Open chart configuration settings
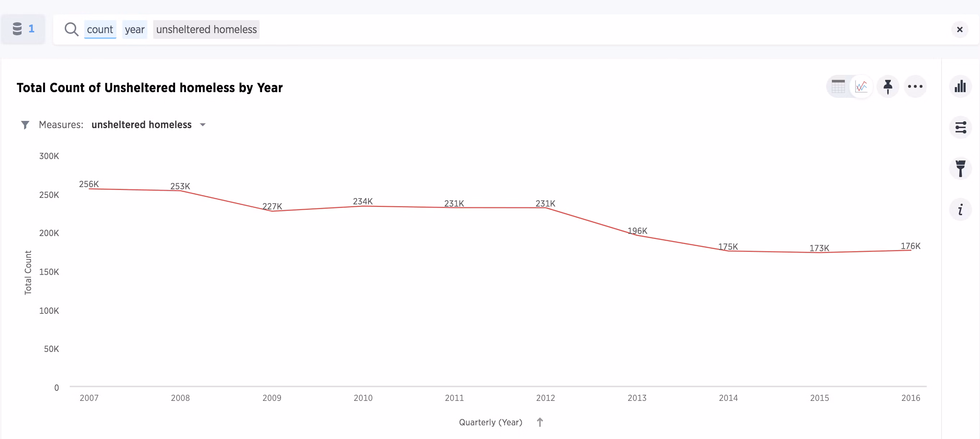 (960, 127)
